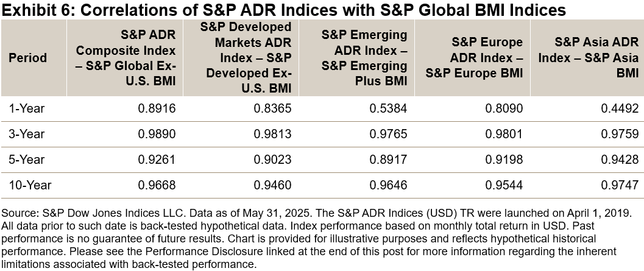Image resolution: width=644 pixels, height=271 pixels.
Task: Select the S&P Emerging ADR Index header
Action: pyautogui.click(x=364, y=58)
